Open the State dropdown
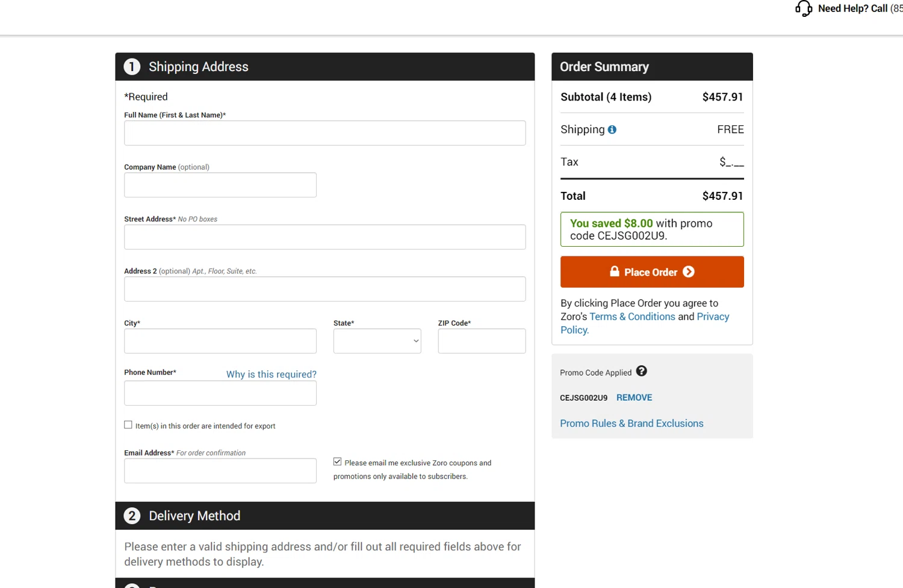Image resolution: width=903 pixels, height=588 pixels. (x=377, y=341)
